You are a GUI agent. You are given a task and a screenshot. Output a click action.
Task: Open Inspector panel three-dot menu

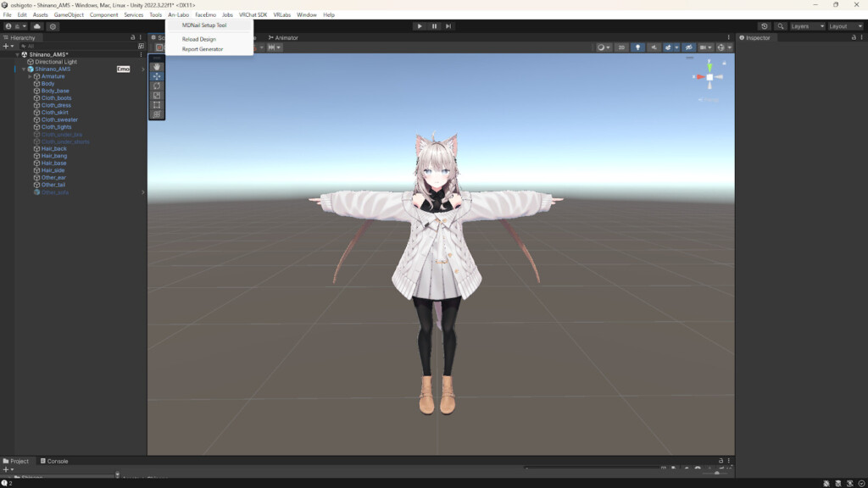(861, 37)
